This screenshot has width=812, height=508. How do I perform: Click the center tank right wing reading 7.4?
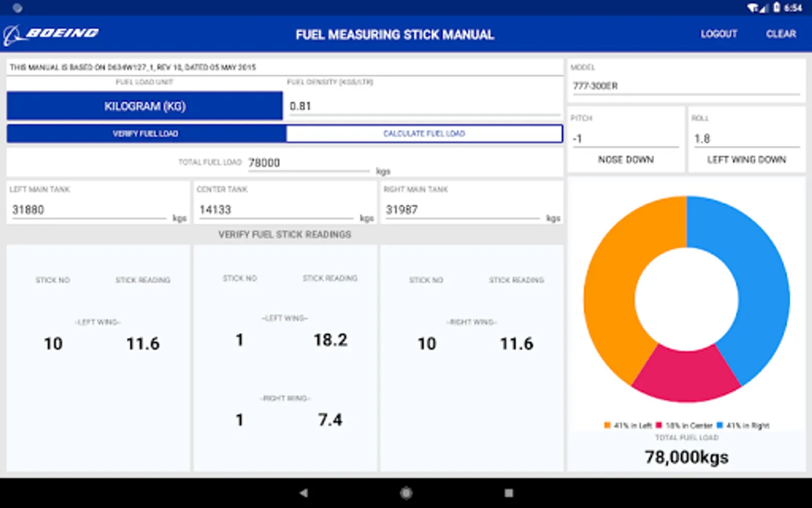(x=330, y=420)
